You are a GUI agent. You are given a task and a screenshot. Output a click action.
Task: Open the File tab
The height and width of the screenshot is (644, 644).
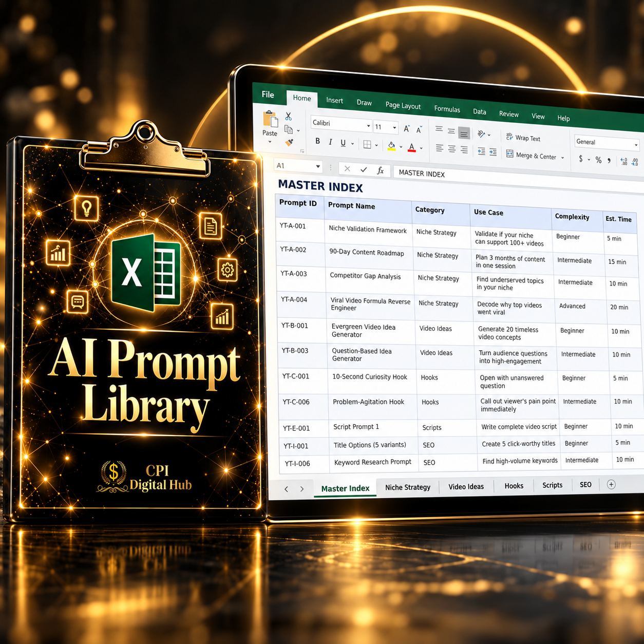pyautogui.click(x=268, y=94)
